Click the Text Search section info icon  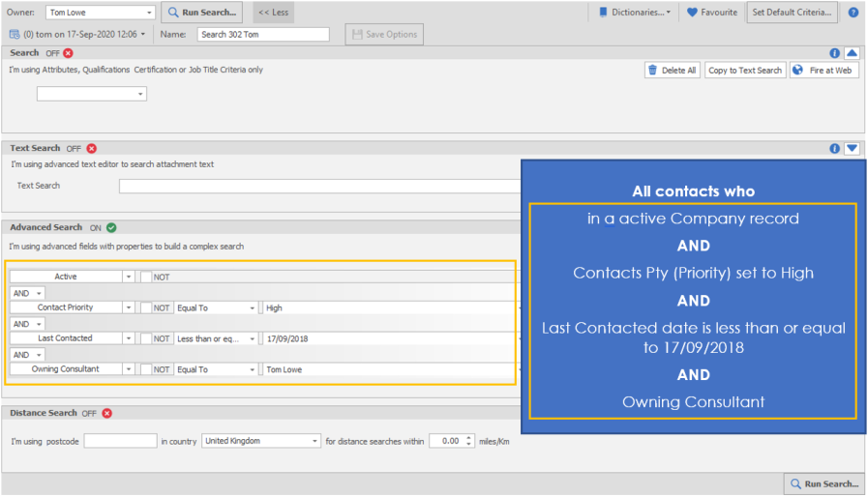pyautogui.click(x=835, y=148)
